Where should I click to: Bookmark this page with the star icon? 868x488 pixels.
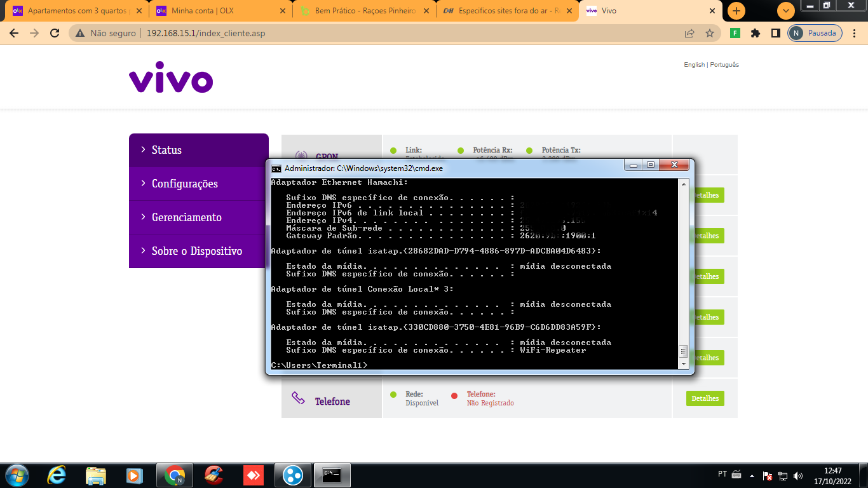click(x=710, y=33)
